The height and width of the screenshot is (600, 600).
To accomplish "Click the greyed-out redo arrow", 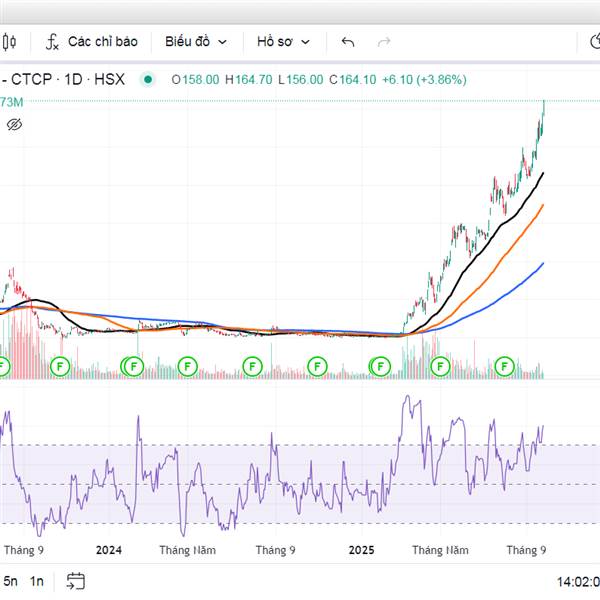I will click(x=383, y=42).
